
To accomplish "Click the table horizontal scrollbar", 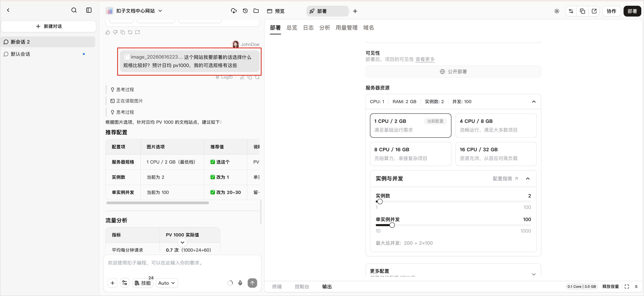I will click(x=157, y=203).
